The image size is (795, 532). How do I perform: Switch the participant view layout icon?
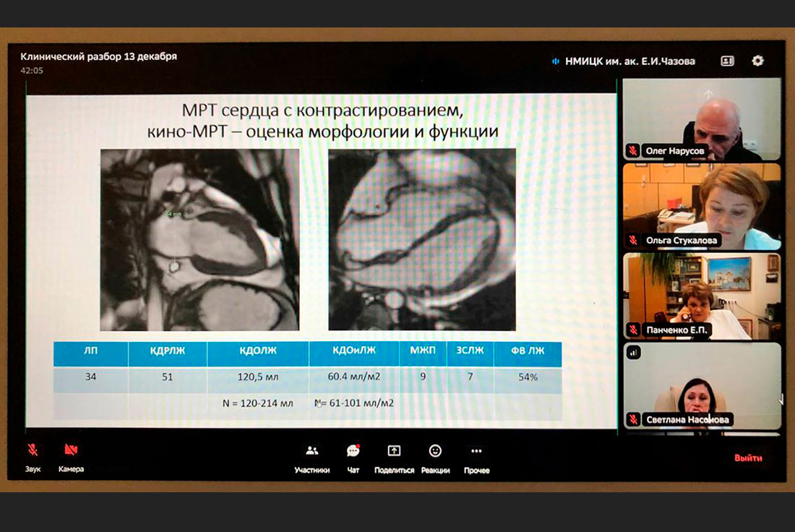click(727, 61)
